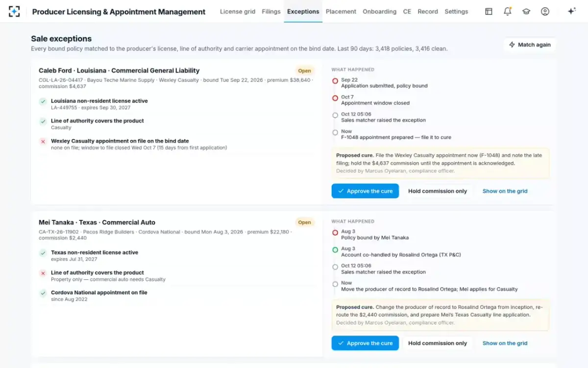The image size is (588, 368).
Task: Click green check beside Line of authority Casualty
Action: 43,121
